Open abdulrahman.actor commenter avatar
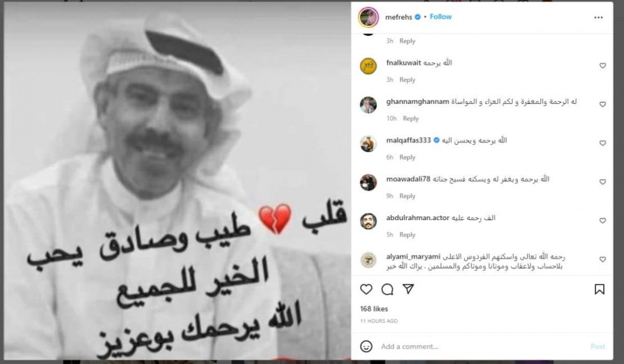The height and width of the screenshot is (364, 624). [x=368, y=221]
